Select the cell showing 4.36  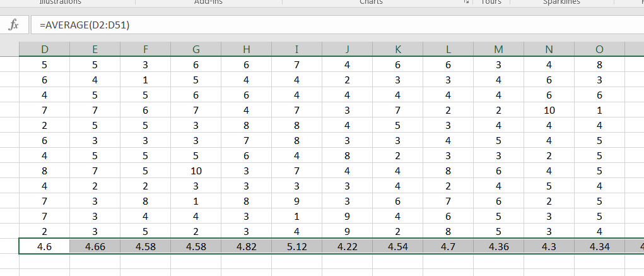498,246
